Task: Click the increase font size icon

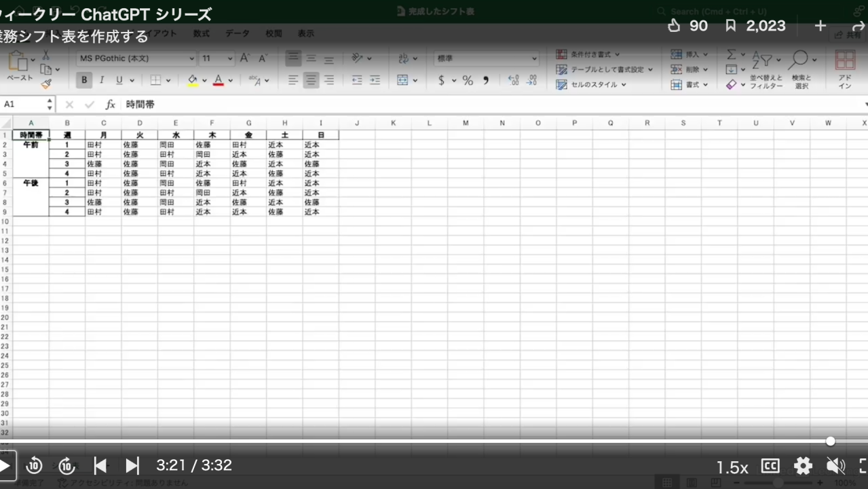Action: [244, 59]
